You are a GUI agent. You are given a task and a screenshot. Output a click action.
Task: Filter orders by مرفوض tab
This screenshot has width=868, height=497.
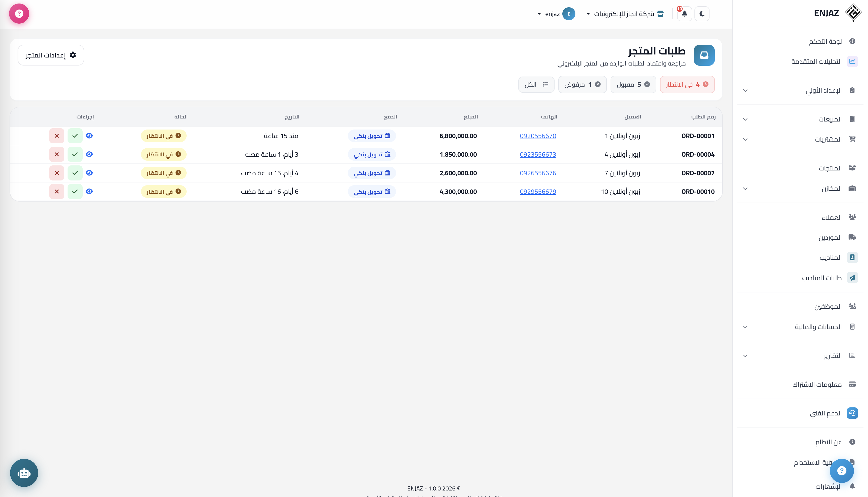[582, 84]
